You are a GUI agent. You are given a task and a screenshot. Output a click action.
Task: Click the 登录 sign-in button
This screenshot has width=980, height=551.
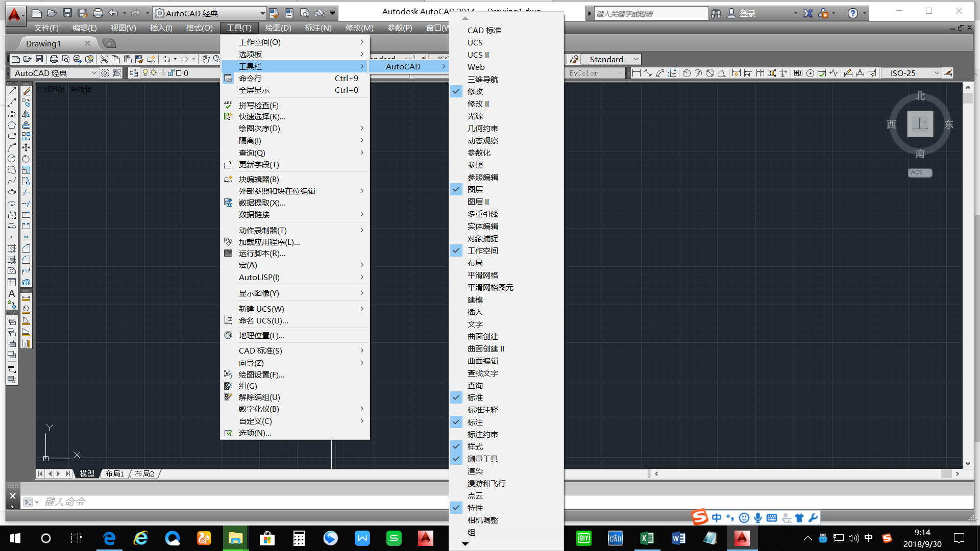click(748, 13)
